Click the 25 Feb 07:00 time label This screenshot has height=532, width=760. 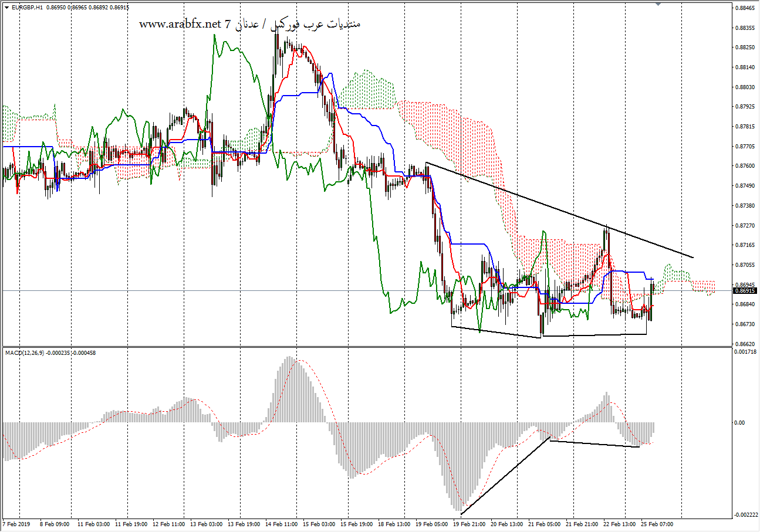click(657, 524)
